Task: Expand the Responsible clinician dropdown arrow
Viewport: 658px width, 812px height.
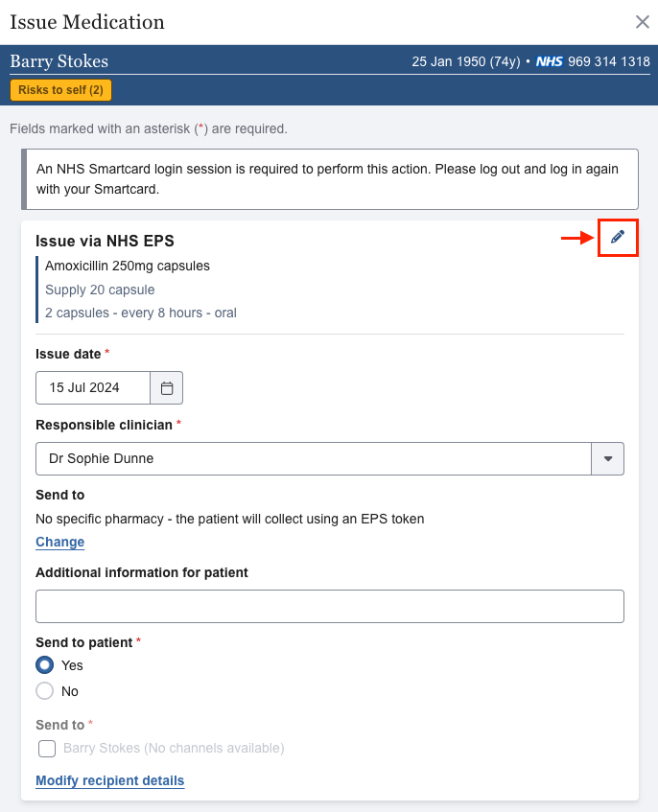Action: pyautogui.click(x=608, y=459)
